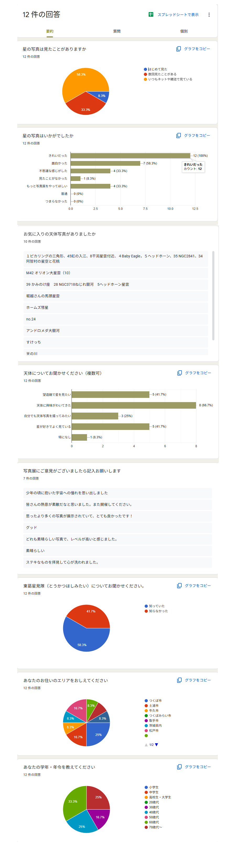The height and width of the screenshot is (868, 228).
Task: Click the green Google Sheets icon
Action: pyautogui.click(x=151, y=14)
